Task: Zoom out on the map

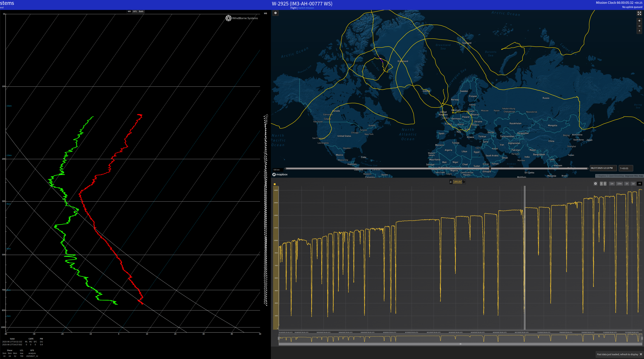Action: pos(639,26)
